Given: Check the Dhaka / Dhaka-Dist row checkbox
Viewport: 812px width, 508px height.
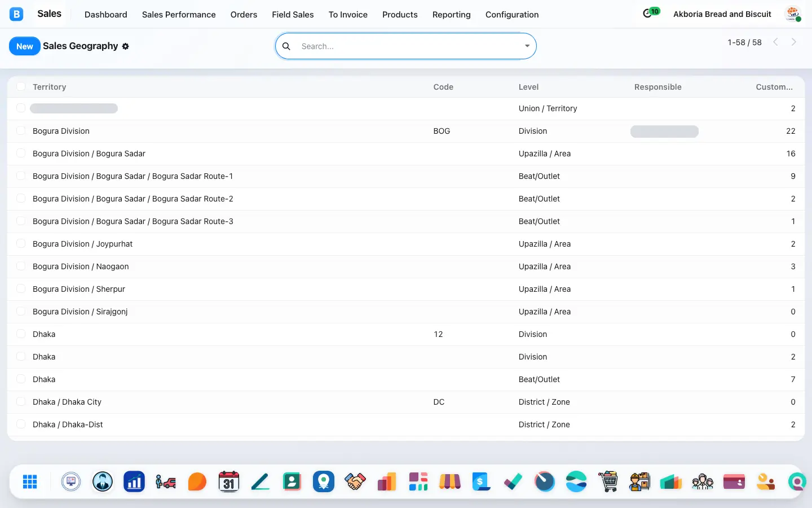Looking at the screenshot, I should coord(21,424).
